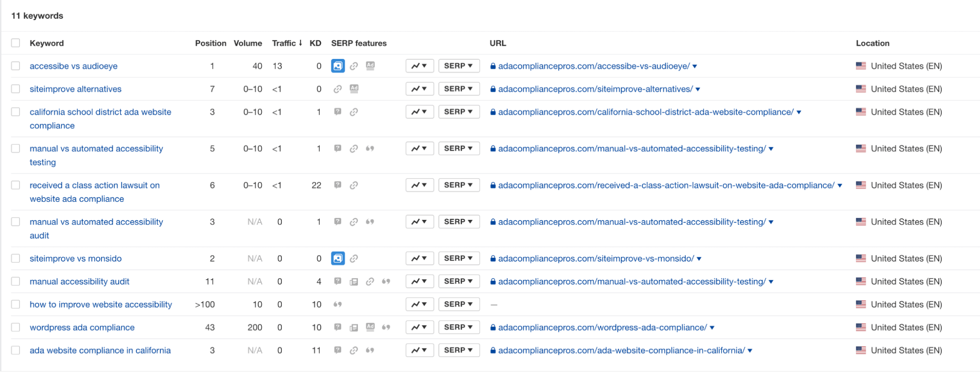
Task: Check the received a class action lawsuit row checkbox
Action: click(16, 185)
